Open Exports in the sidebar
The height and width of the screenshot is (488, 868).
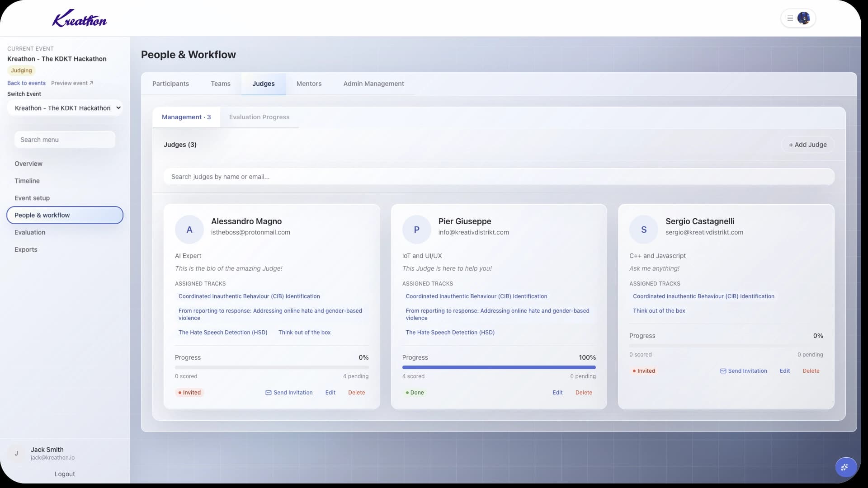[65, 249]
